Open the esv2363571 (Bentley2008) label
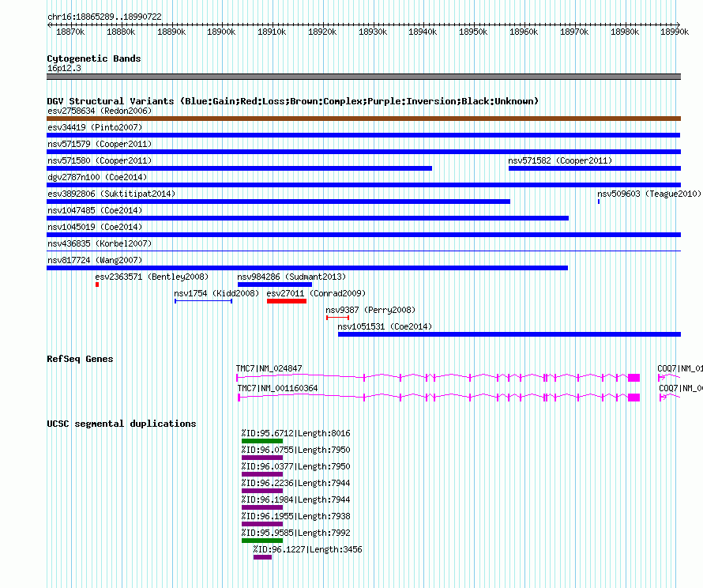This screenshot has width=703, height=588. (152, 277)
